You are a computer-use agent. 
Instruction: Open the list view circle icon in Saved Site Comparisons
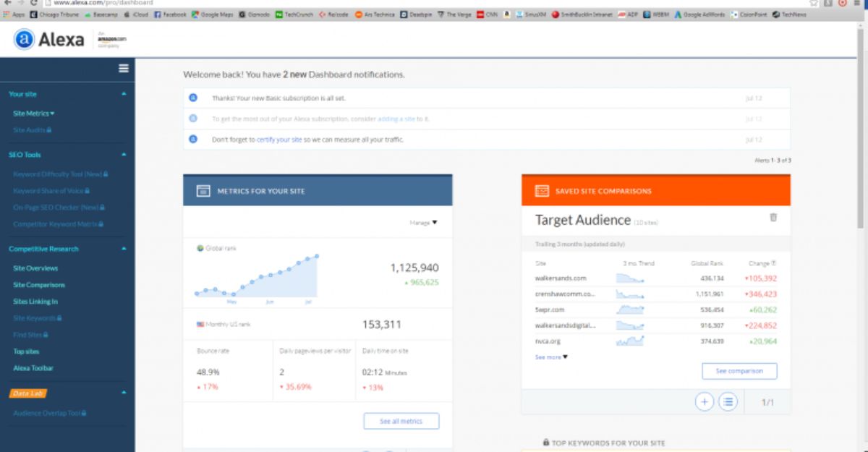tap(727, 401)
